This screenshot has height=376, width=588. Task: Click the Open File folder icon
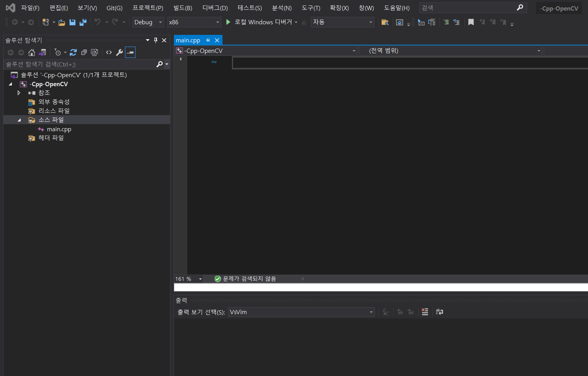point(62,22)
